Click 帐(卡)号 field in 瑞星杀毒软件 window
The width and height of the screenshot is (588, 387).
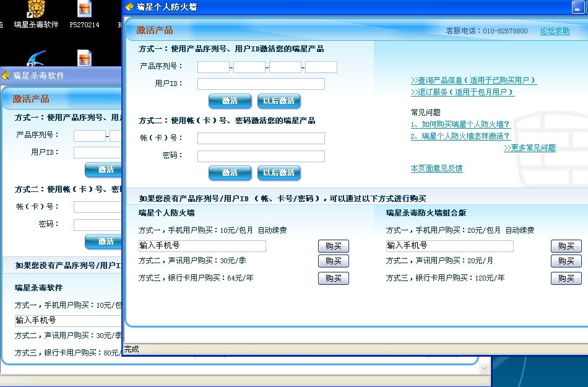pos(98,207)
